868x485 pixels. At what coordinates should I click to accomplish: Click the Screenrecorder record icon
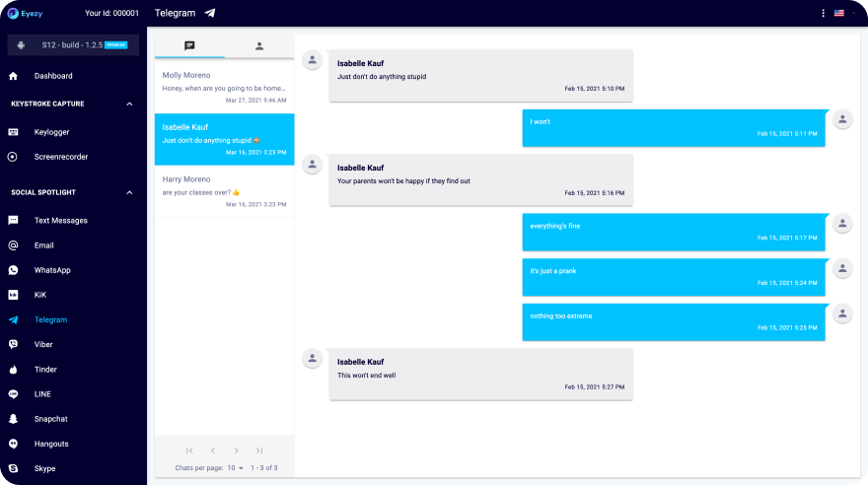(13, 157)
